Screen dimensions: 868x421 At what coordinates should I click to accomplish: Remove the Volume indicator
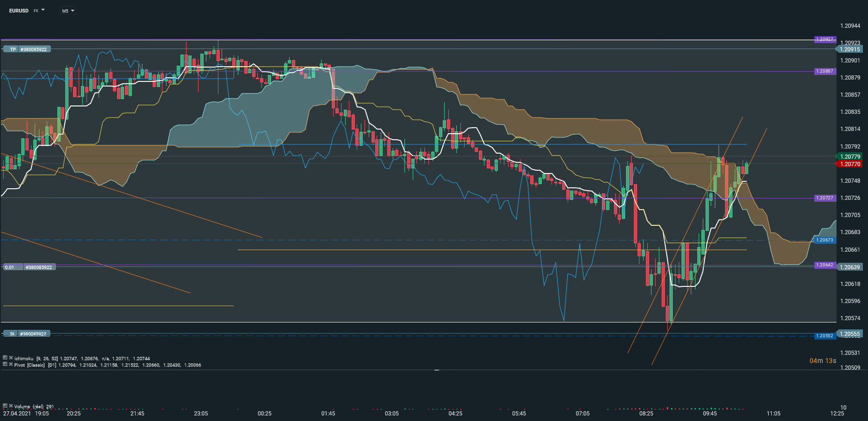[x=11, y=406]
